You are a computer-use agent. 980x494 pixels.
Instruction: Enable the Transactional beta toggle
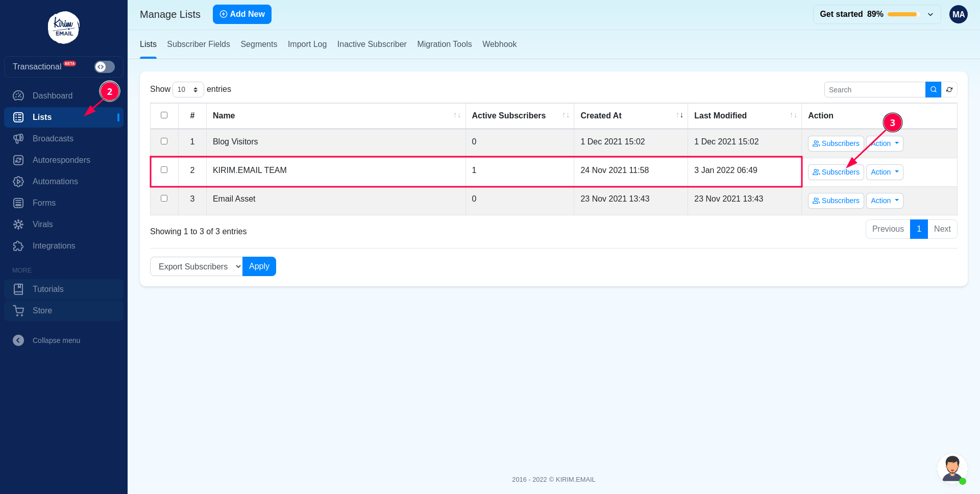[x=104, y=67]
